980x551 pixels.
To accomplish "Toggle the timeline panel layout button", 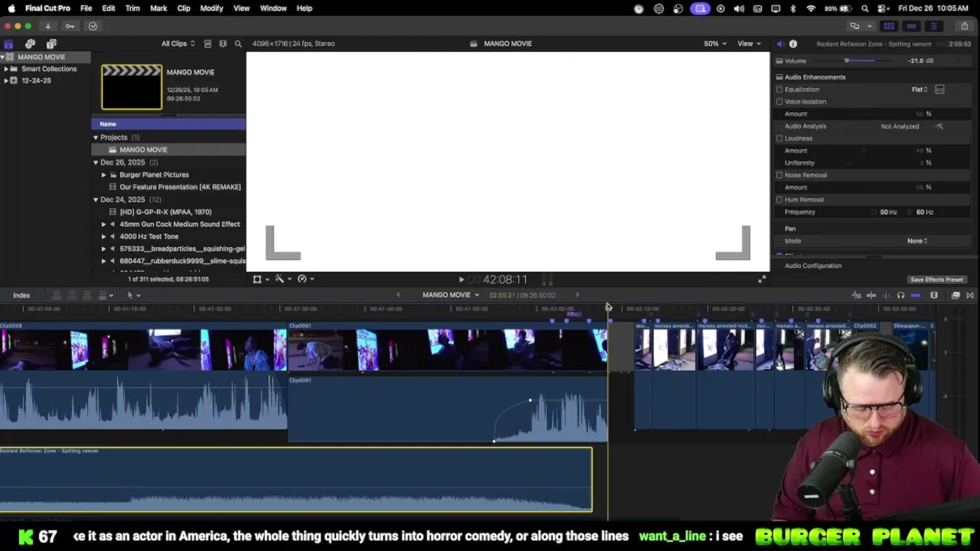I will [x=911, y=26].
